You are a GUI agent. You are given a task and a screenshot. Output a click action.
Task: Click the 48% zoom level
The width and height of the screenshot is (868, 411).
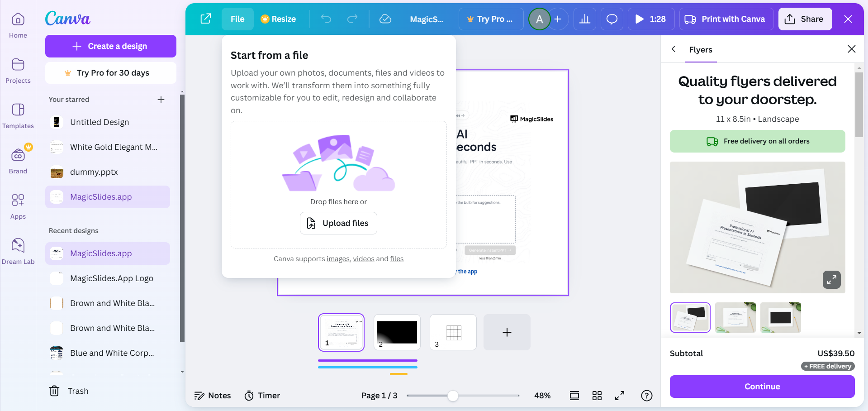[x=542, y=396]
